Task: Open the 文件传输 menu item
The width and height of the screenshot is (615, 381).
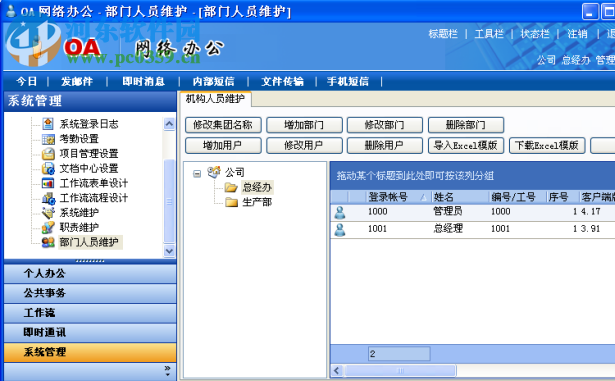Action: (x=282, y=82)
